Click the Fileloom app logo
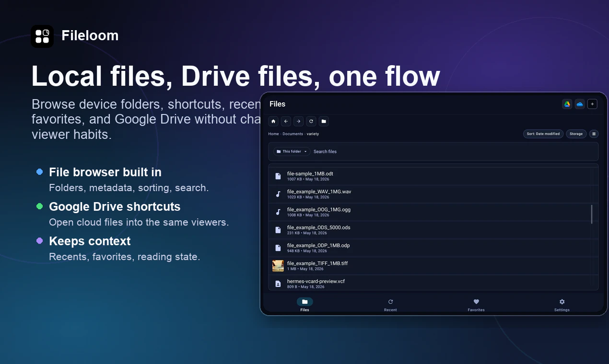The image size is (609, 364). [x=42, y=36]
